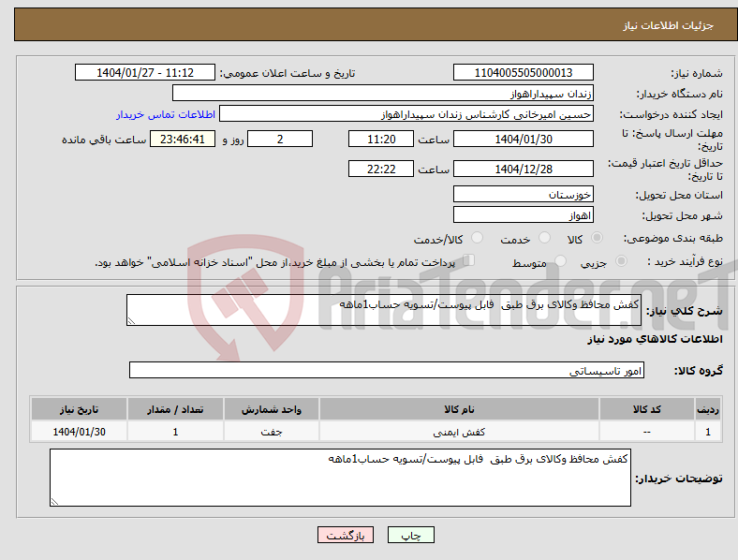Click the deadline time field 11:20
This screenshot has width=738, height=560.
click(x=381, y=140)
